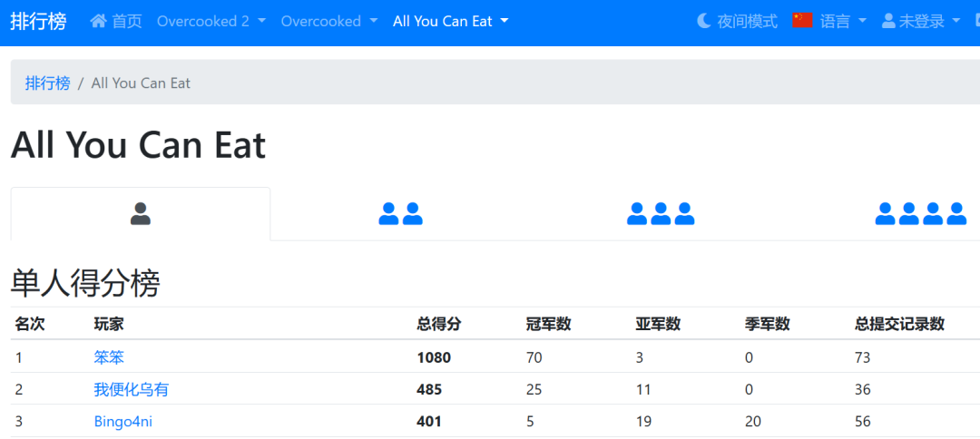This screenshot has height=439, width=980.
Task: Click the user icon beside 未登录
Action: (x=888, y=21)
